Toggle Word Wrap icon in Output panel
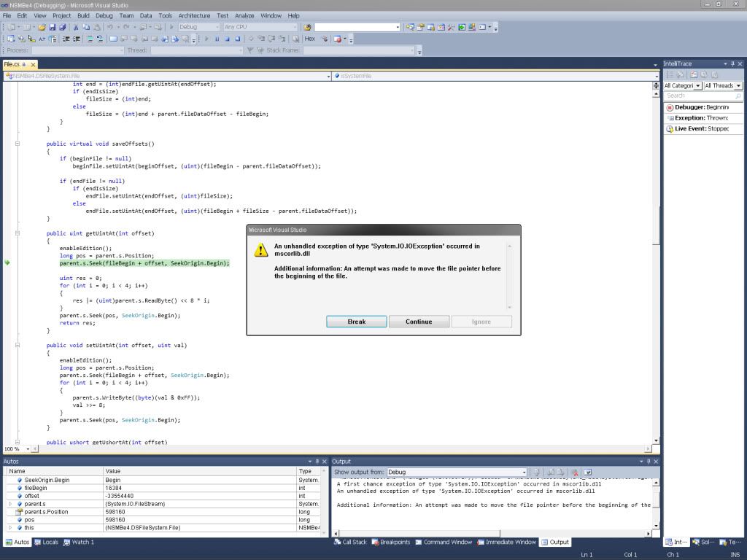Screen dimensions: 747x560 [x=588, y=472]
